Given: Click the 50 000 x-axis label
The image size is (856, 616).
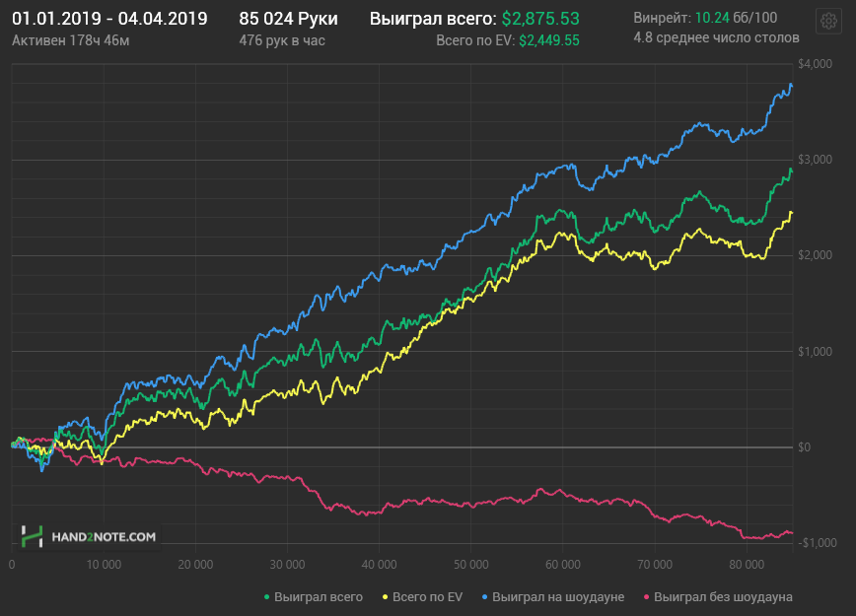Looking at the screenshot, I should tap(471, 564).
